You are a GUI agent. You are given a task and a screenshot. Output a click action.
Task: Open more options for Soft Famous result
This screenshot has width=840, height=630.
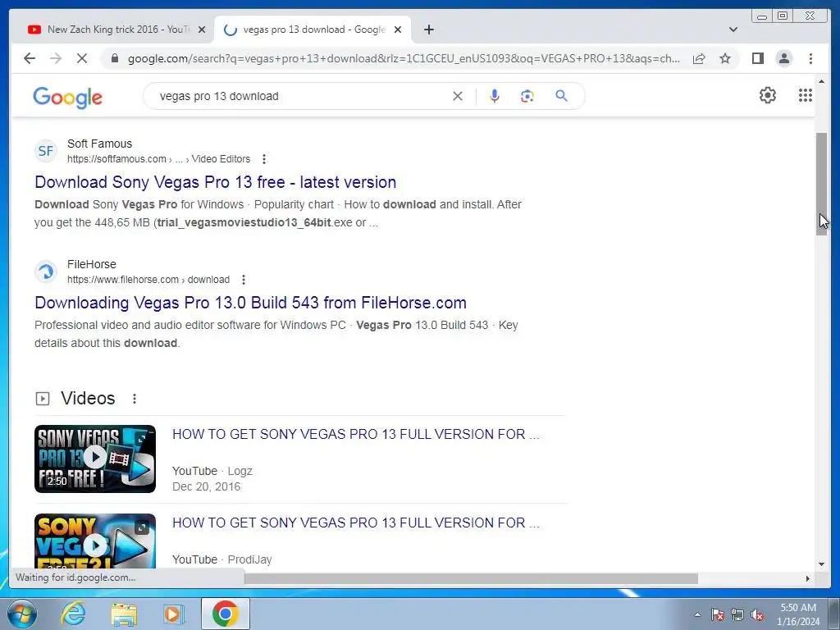point(263,159)
